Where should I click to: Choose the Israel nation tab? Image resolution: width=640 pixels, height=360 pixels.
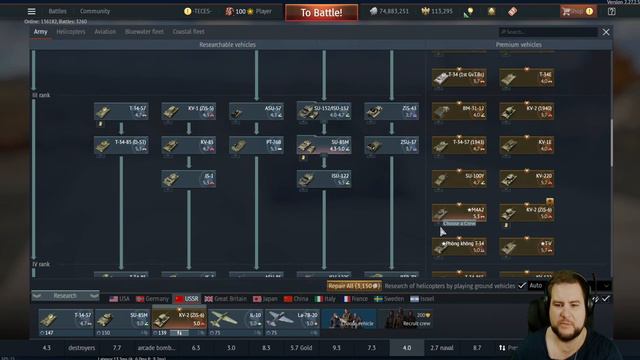pyautogui.click(x=422, y=299)
